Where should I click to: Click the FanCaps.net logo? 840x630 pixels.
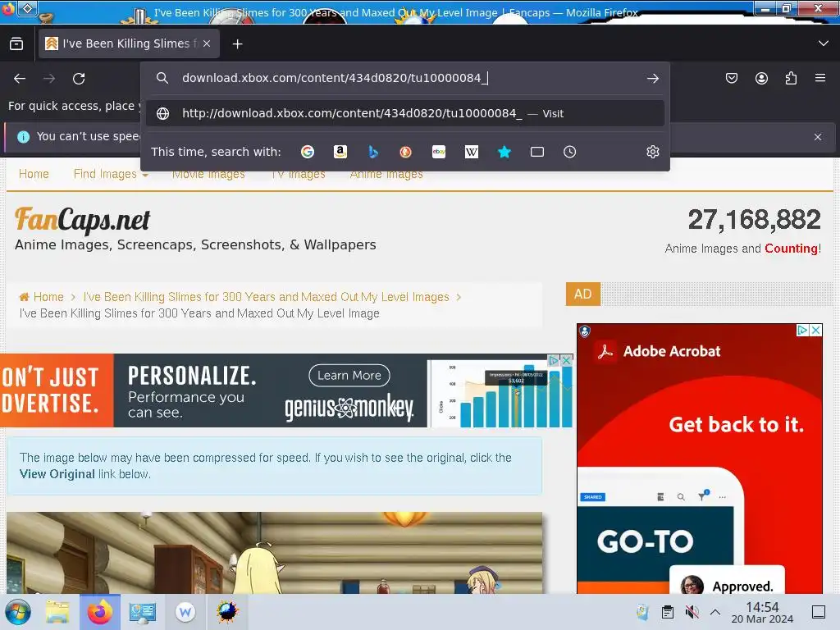(x=82, y=220)
